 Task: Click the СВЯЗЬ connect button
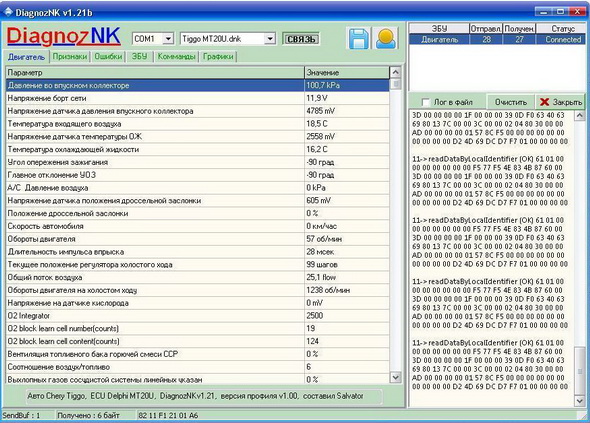click(301, 39)
